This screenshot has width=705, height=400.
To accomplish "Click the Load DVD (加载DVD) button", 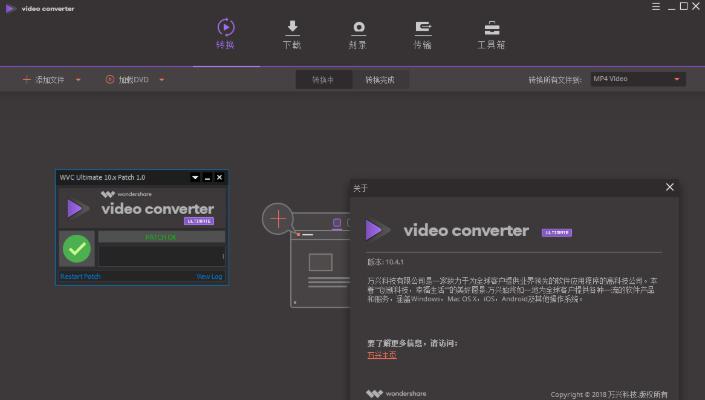I will [x=127, y=80].
